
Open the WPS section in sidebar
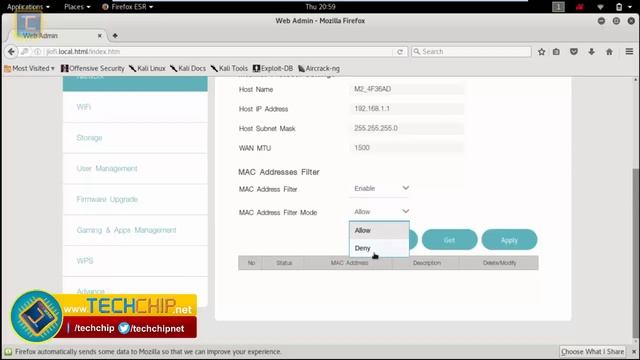tap(135, 261)
